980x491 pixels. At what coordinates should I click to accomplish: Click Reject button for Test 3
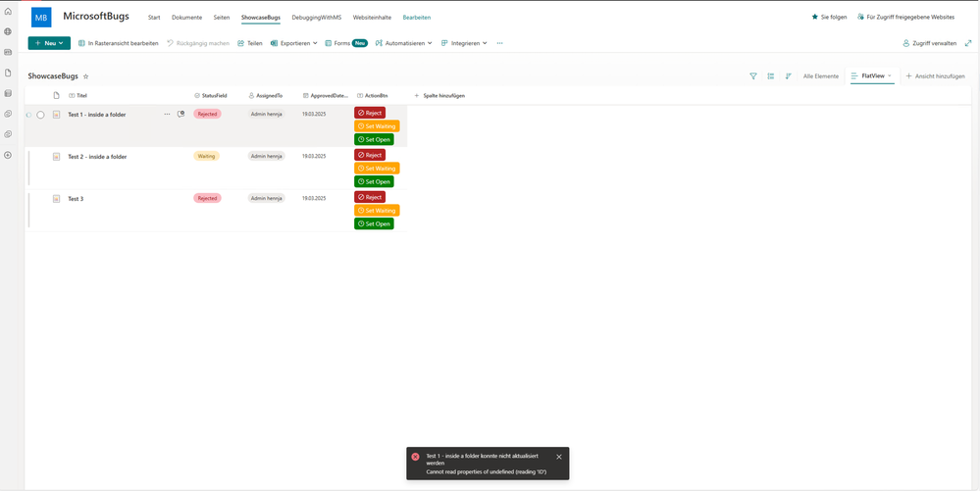370,197
